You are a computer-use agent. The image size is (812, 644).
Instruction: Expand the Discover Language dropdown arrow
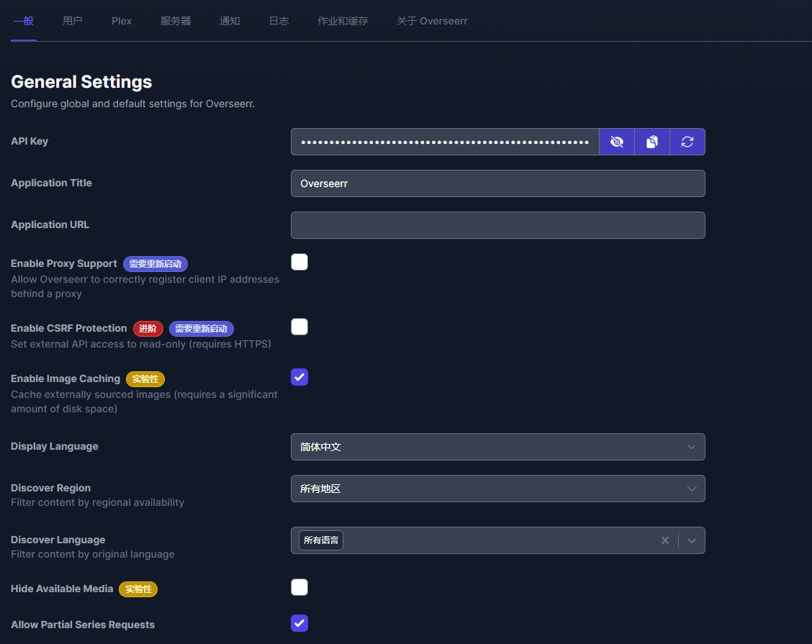(692, 540)
